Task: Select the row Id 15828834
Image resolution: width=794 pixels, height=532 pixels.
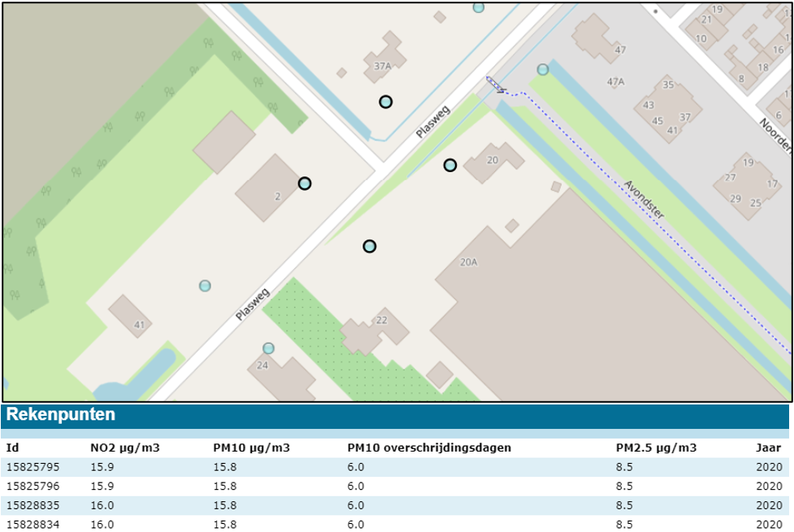Action: [x=395, y=525]
